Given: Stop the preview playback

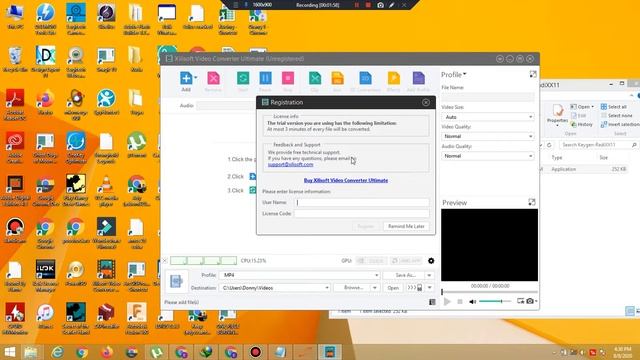Looking at the screenshot, I should pyautogui.click(x=460, y=302).
